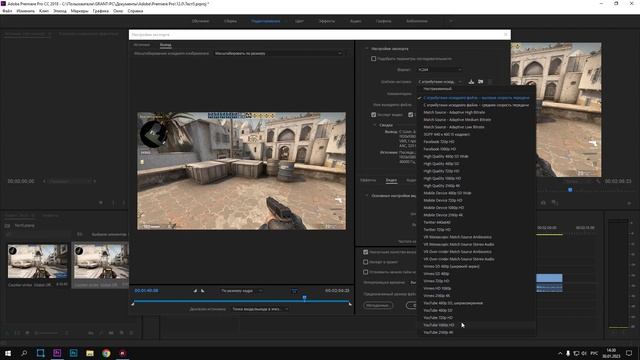Open the zoom level Fit dropdown
The width and height of the screenshot is (640, 360).
[241, 291]
